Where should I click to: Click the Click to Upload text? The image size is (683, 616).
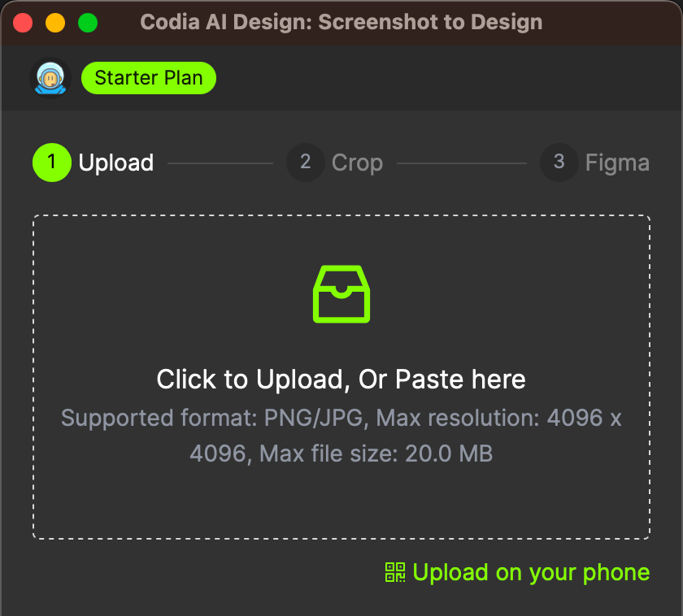(x=341, y=379)
